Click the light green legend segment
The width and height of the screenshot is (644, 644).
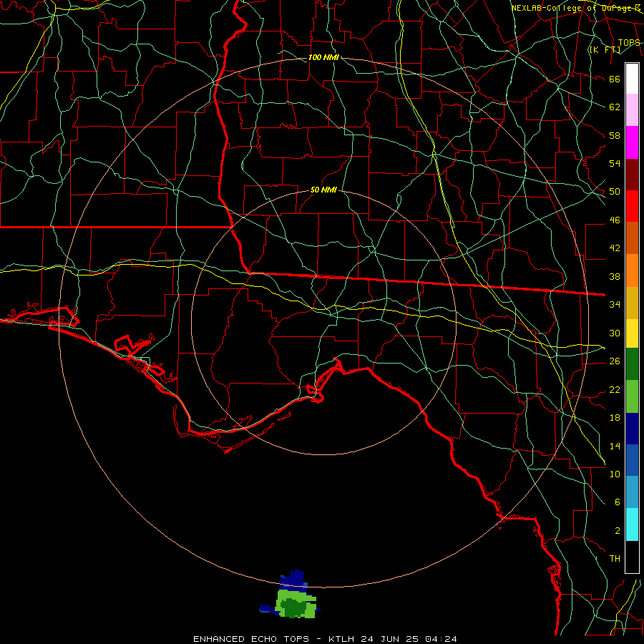[632, 396]
